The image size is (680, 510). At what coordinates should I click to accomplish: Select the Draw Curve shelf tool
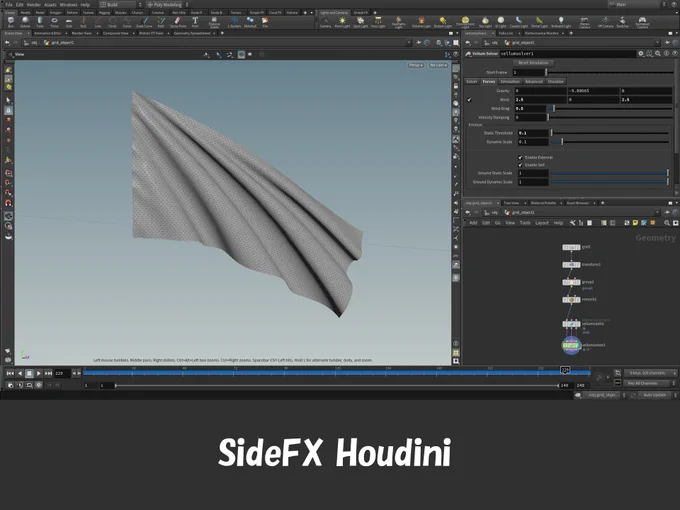click(144, 22)
